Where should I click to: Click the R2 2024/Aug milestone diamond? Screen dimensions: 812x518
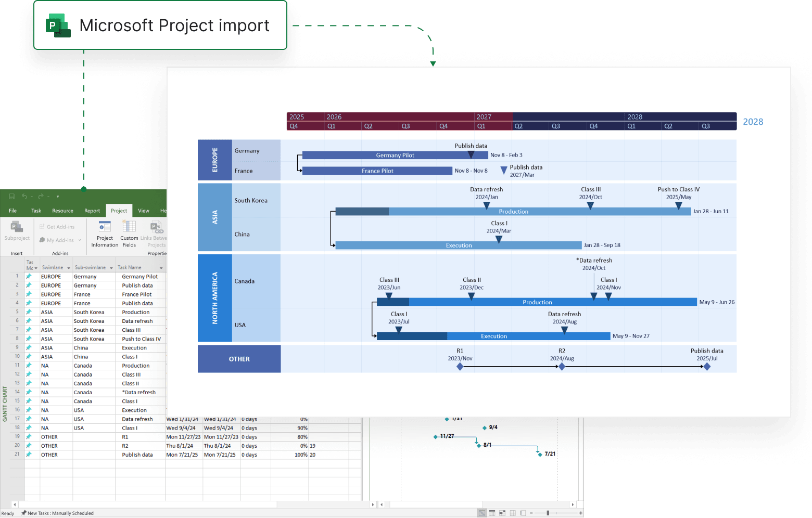562,367
